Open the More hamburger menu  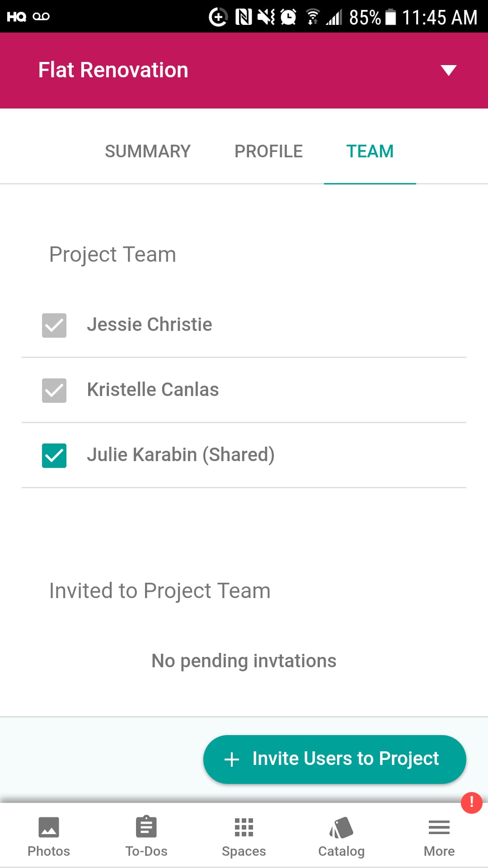439,827
